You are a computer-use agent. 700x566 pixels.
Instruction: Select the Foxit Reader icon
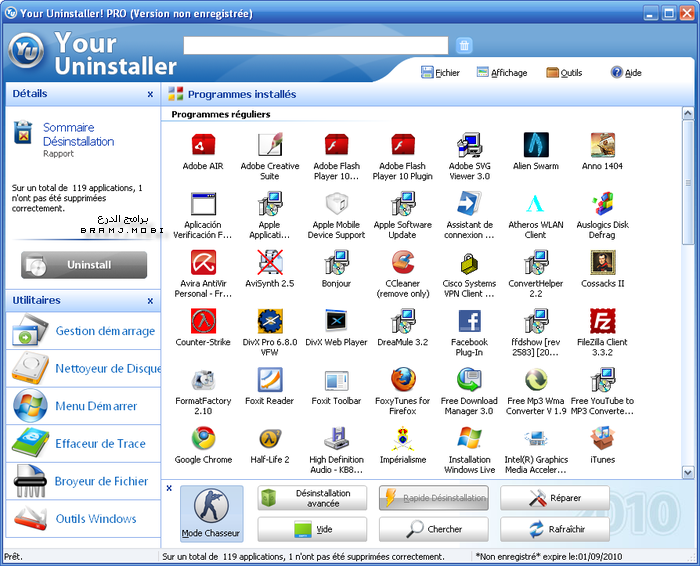click(x=269, y=380)
